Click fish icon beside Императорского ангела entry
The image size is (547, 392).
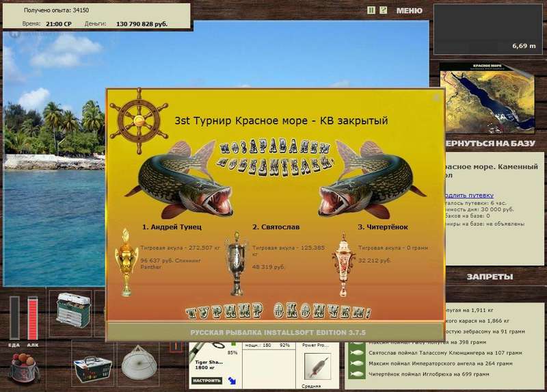(356, 363)
